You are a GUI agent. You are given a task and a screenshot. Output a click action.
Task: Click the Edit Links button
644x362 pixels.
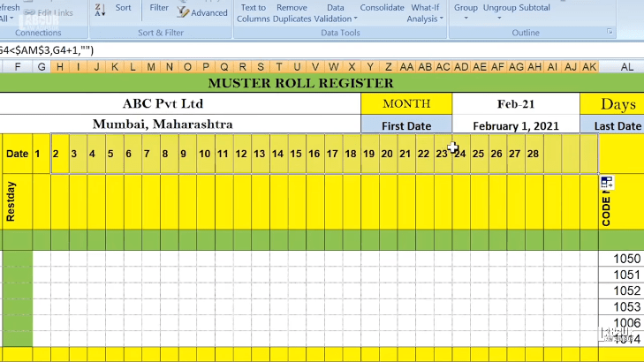49,12
